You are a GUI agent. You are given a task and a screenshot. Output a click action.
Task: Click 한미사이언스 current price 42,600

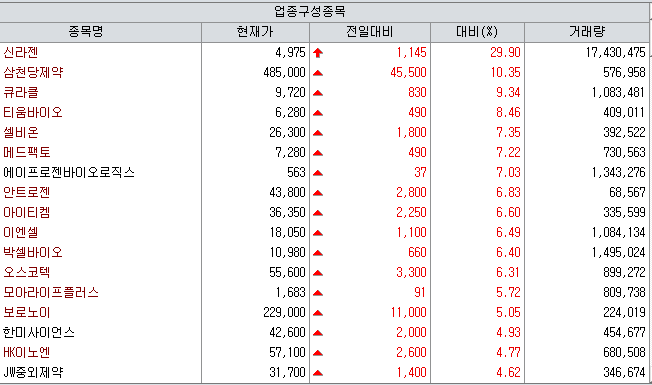(x=287, y=332)
